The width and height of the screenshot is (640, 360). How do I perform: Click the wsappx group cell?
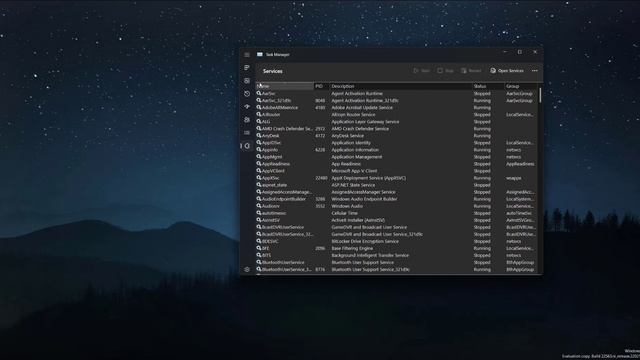513,178
